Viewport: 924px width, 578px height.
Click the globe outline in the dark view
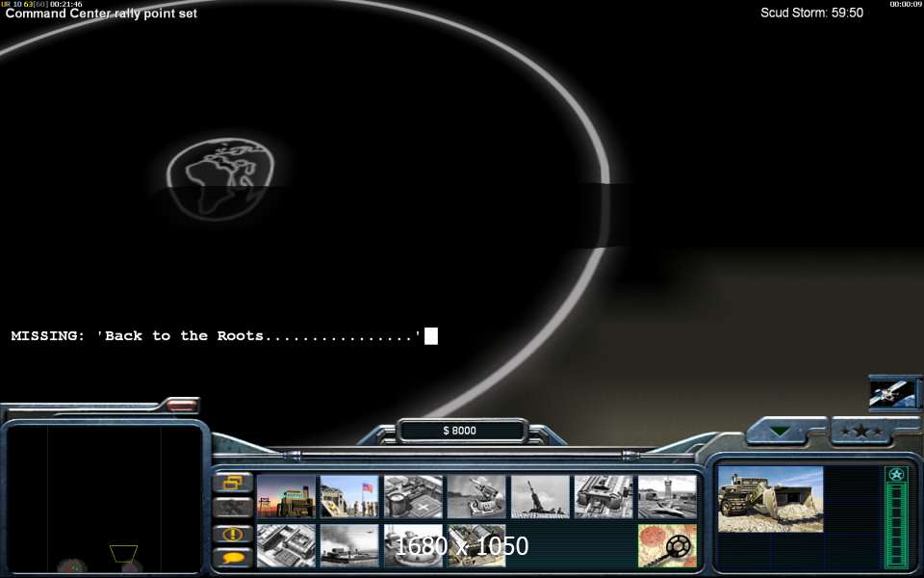(220, 179)
